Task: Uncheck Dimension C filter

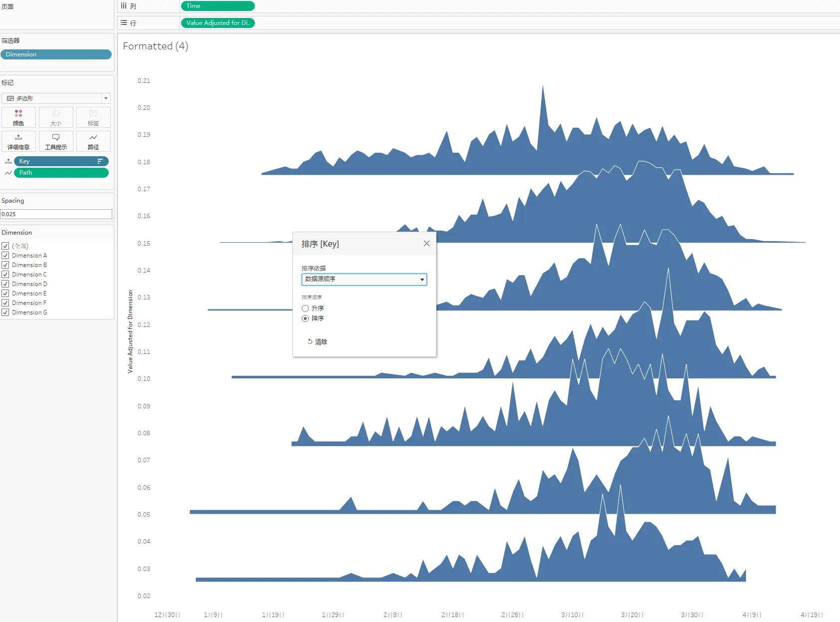Action: pos(5,275)
